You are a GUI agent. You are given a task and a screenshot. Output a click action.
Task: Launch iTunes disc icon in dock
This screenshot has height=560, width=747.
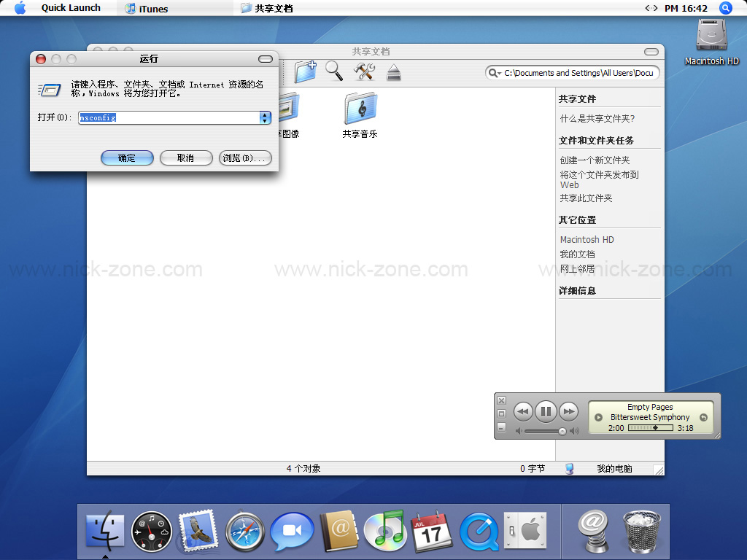click(x=385, y=531)
